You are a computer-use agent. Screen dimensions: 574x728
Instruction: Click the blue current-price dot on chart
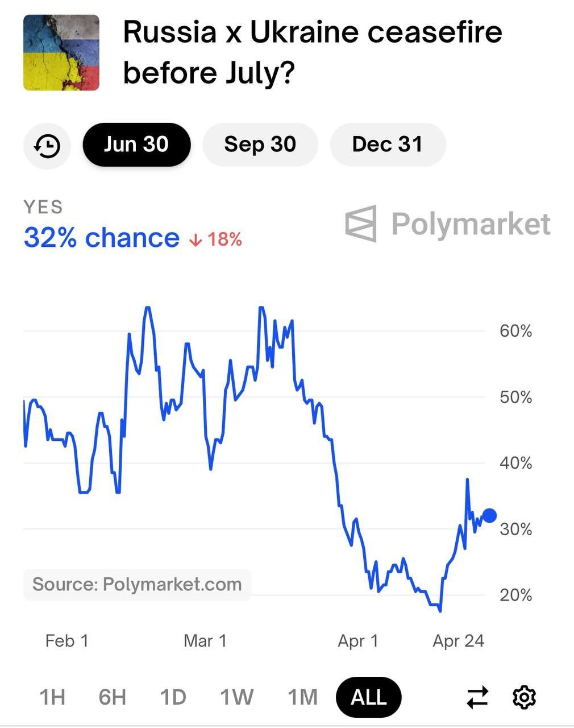[x=489, y=516]
